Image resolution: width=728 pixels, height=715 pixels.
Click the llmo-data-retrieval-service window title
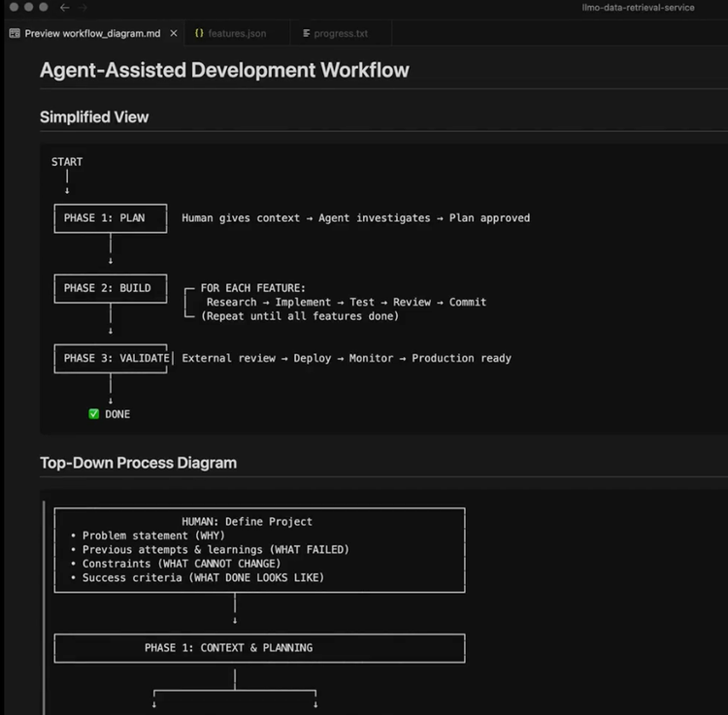(x=638, y=8)
